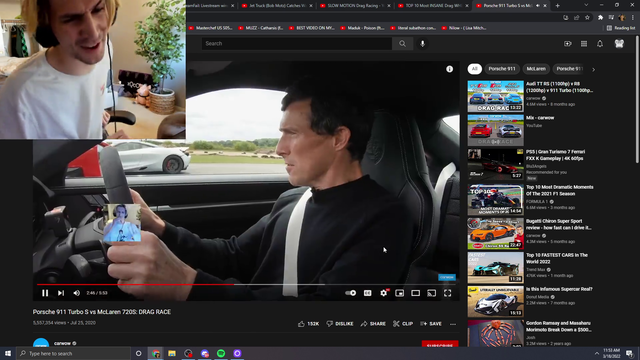Open video settings gear
Viewport: 640px width, 360px height.
(x=384, y=293)
